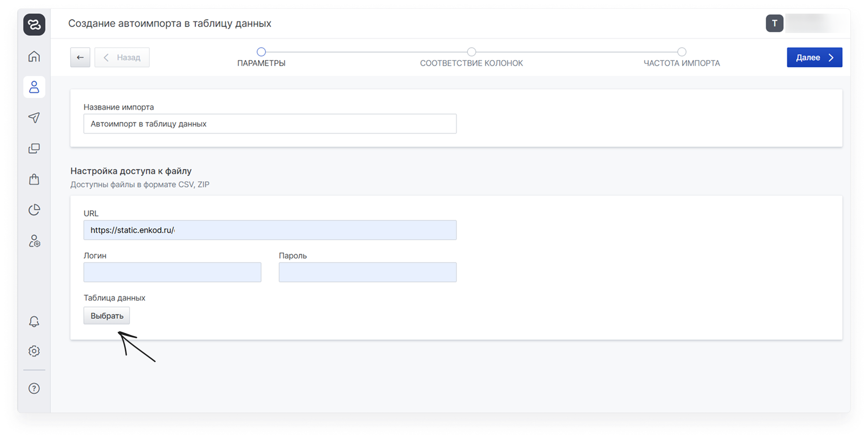Click the Далее button
The width and height of the screenshot is (868, 439).
(x=814, y=58)
